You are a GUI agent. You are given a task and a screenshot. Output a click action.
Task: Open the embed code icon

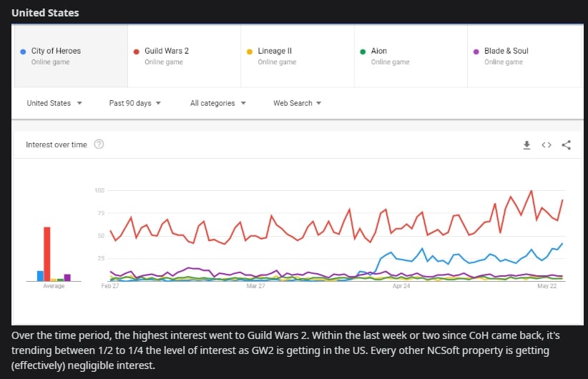tap(547, 145)
